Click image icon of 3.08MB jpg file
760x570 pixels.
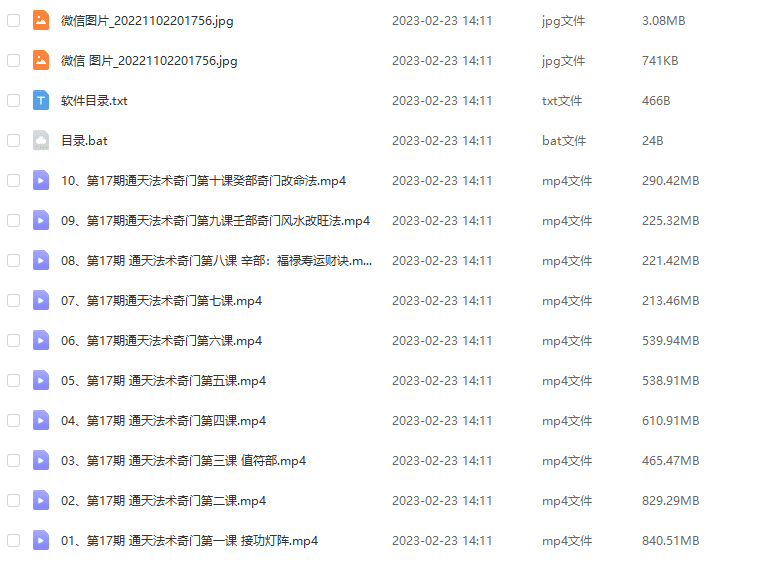click(41, 20)
